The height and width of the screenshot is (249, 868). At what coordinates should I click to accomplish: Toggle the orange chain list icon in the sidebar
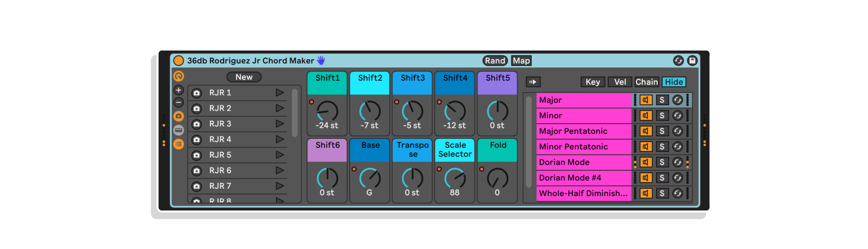tap(179, 144)
